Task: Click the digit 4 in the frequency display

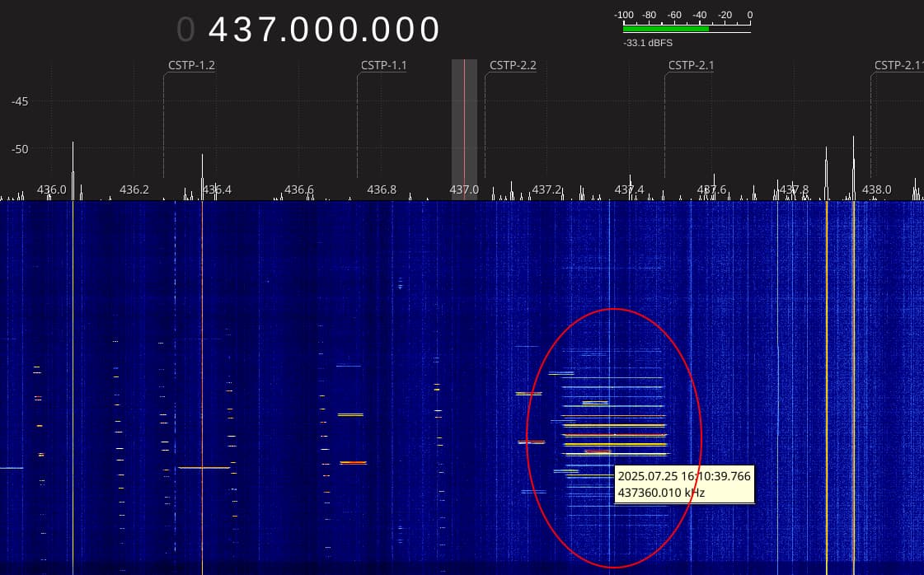Action: coord(220,30)
